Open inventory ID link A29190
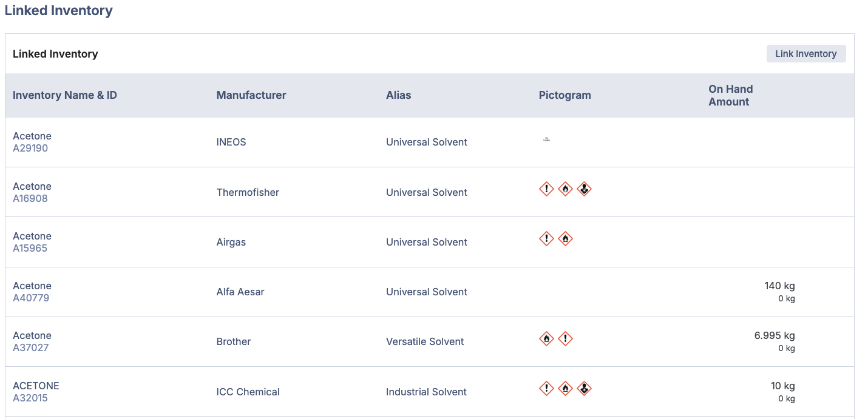The height and width of the screenshot is (419, 868). pos(30,149)
